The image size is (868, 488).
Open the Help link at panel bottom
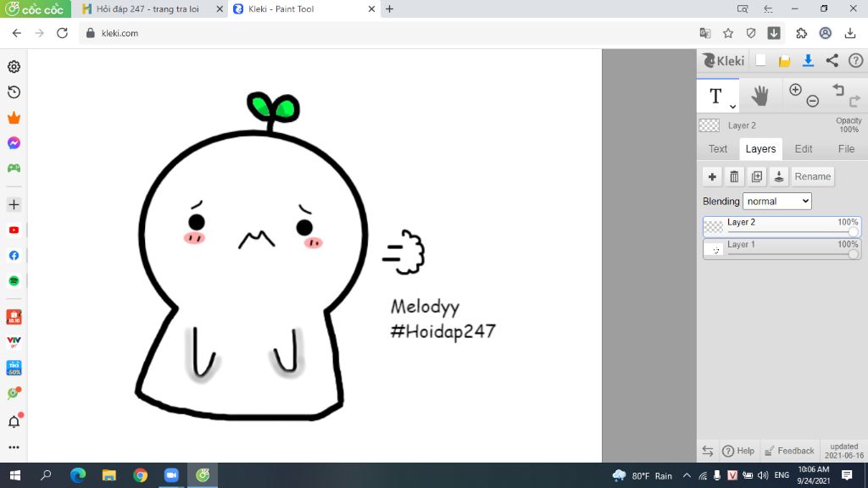coord(738,451)
